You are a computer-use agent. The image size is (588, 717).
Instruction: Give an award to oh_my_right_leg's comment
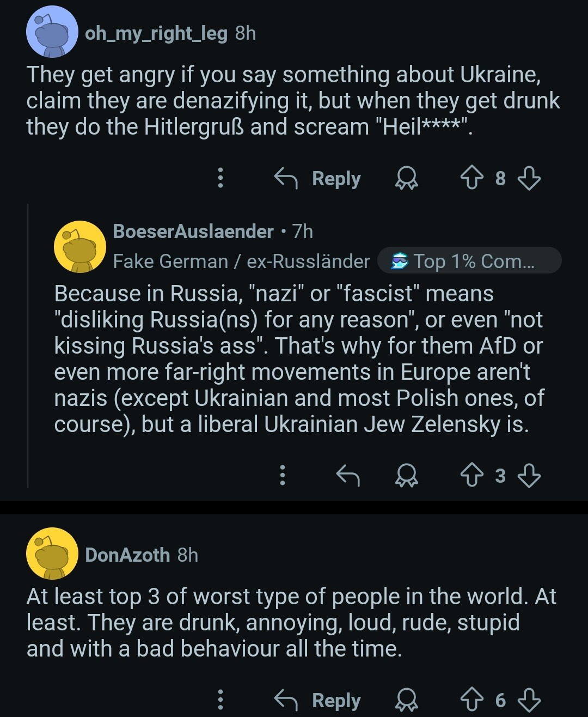pyautogui.click(x=406, y=178)
